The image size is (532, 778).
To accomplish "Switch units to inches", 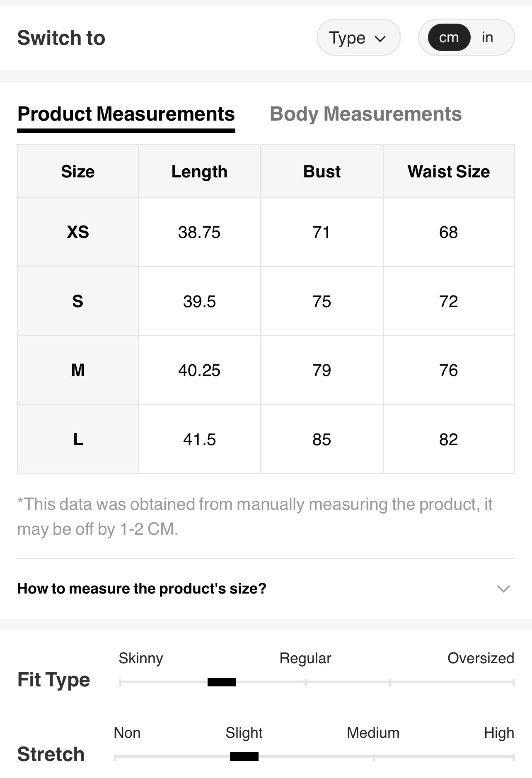I will coord(487,38).
